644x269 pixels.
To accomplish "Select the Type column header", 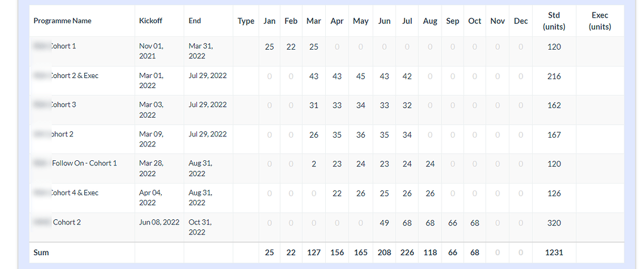I will 246,21.
